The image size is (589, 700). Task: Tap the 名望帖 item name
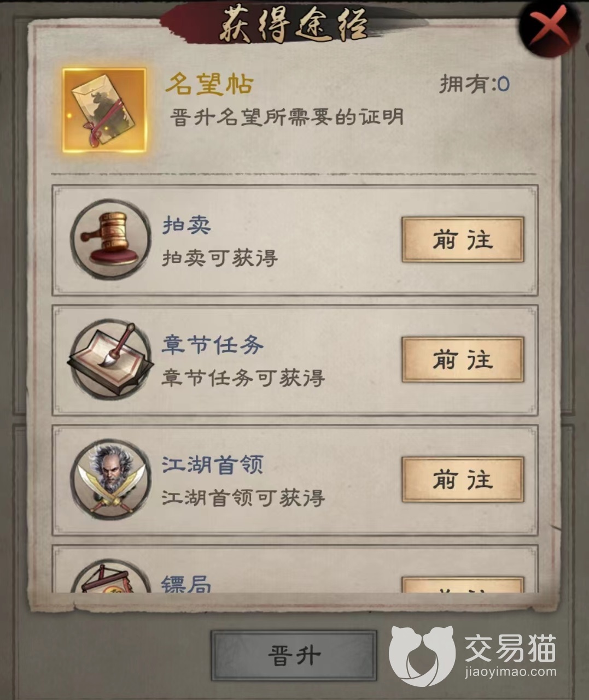(209, 84)
